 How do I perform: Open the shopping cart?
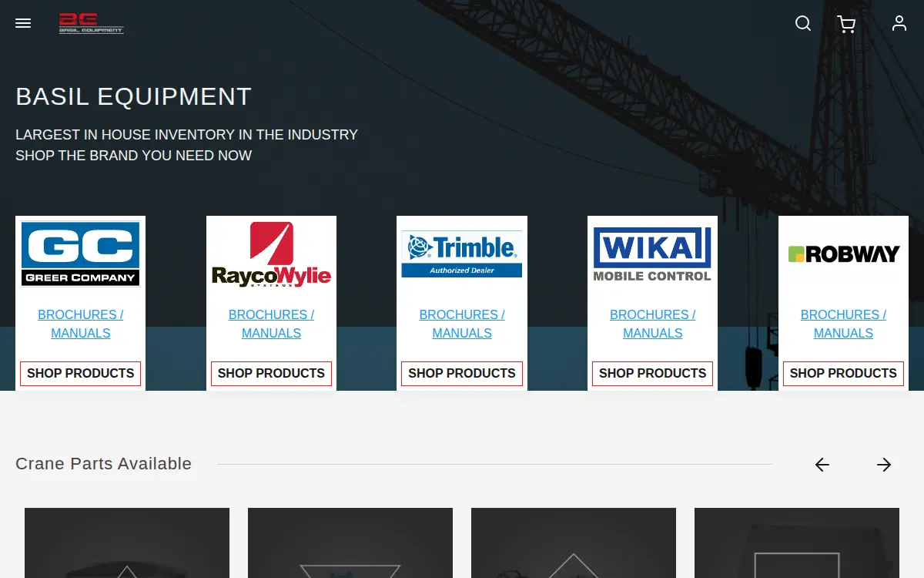point(846,24)
